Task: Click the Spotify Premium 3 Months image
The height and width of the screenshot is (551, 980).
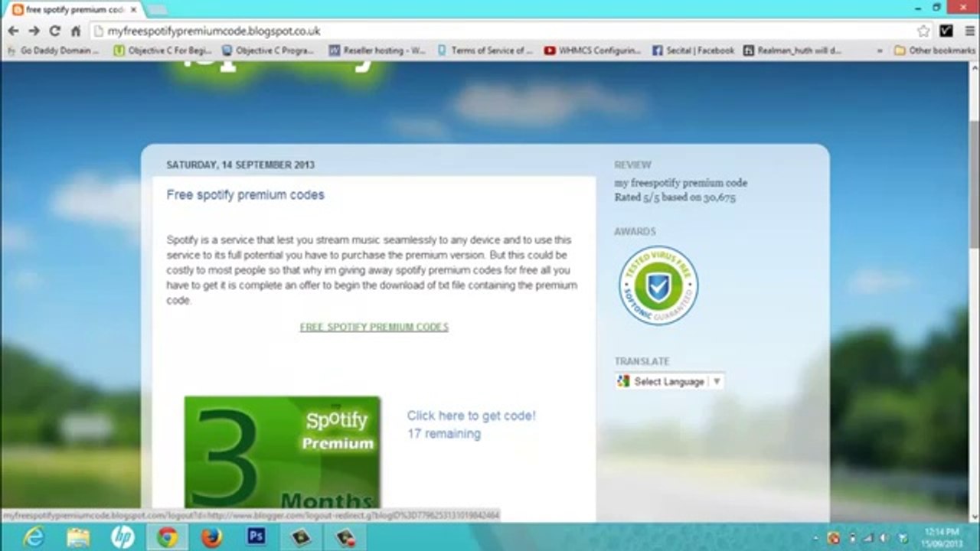Action: [x=282, y=452]
